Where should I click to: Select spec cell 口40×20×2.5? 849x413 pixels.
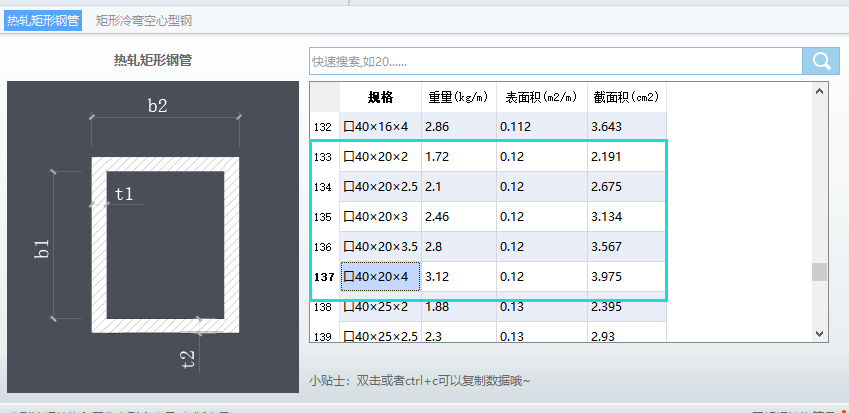pyautogui.click(x=381, y=187)
